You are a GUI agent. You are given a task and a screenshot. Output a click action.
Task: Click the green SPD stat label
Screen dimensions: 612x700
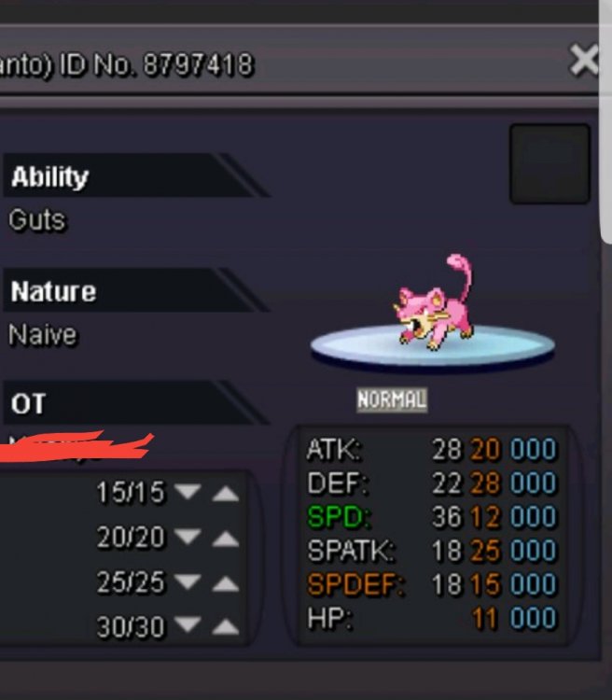pos(340,517)
